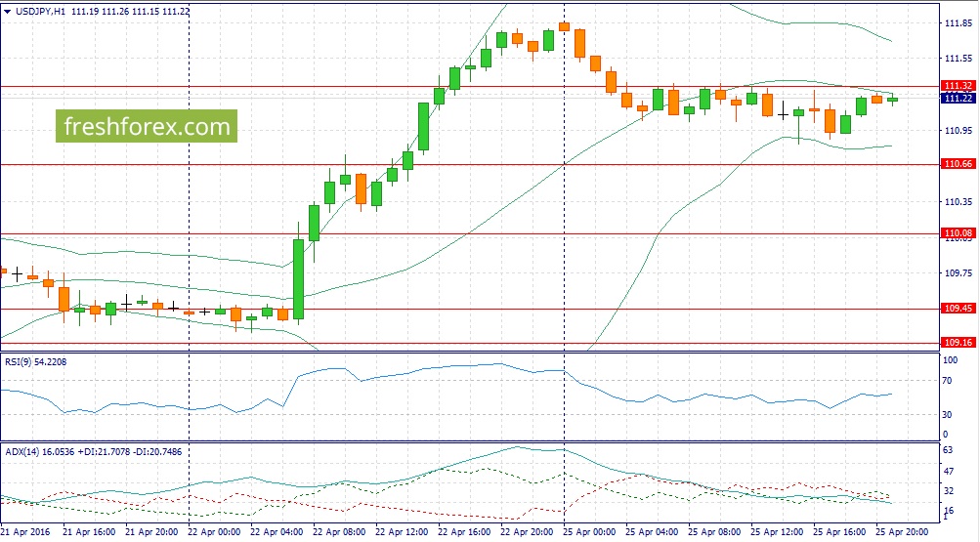Open the freshforex.com watermark logo
The height and width of the screenshot is (542, 980).
click(147, 126)
